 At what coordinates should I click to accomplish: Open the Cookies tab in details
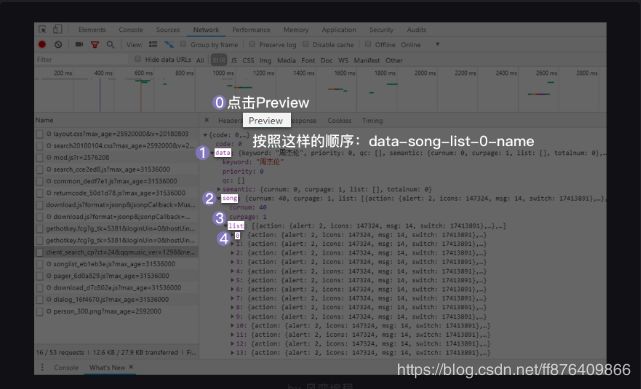click(339, 121)
